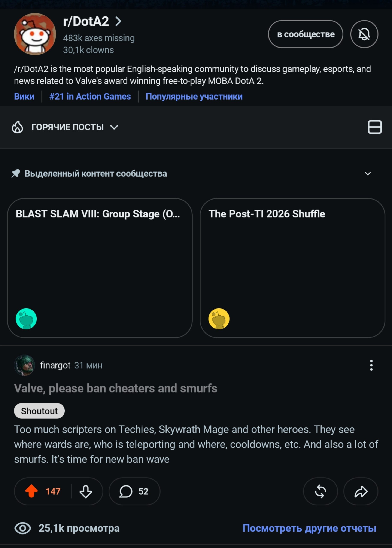Image resolution: width=392 pixels, height=548 pixels.
Task: Open comments on the post with 52 replies
Action: point(134,491)
